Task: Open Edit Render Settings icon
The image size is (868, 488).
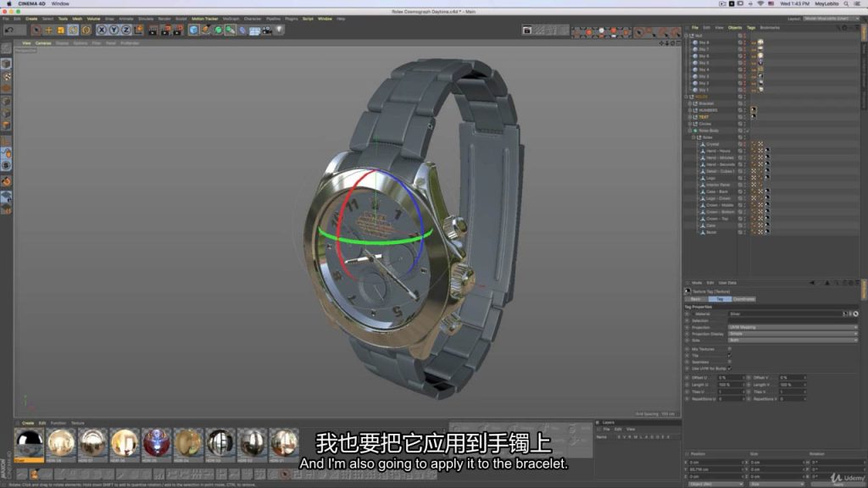Action: click(178, 30)
